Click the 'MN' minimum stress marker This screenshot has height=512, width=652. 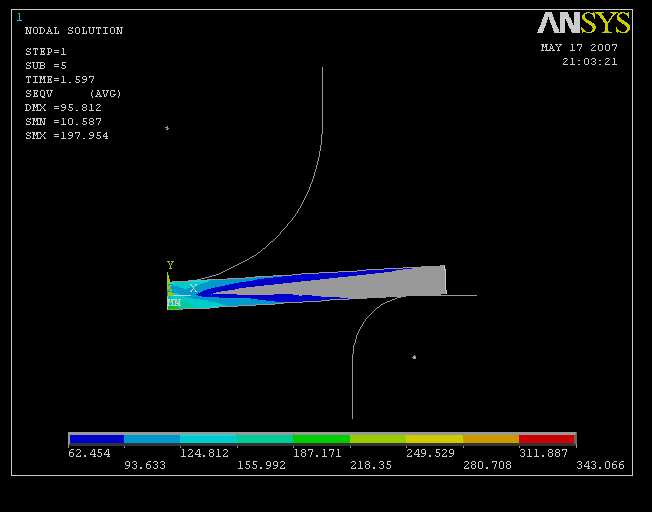pyautogui.click(x=174, y=303)
